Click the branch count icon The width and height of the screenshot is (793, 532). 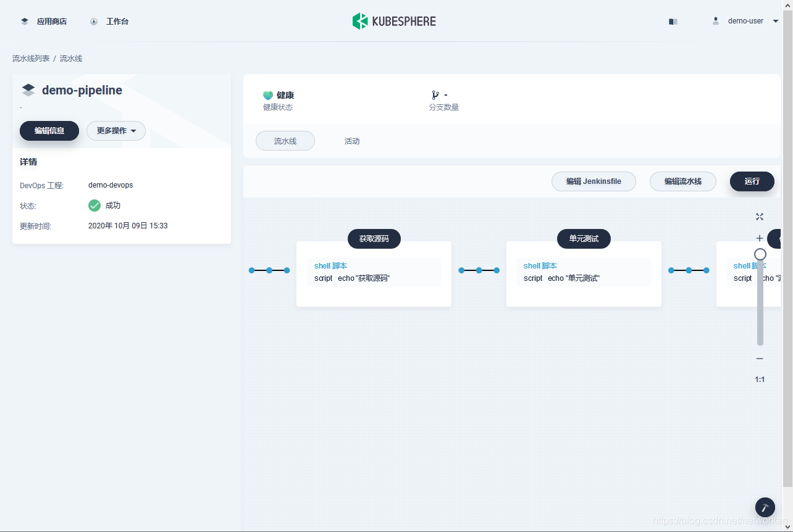pos(435,95)
